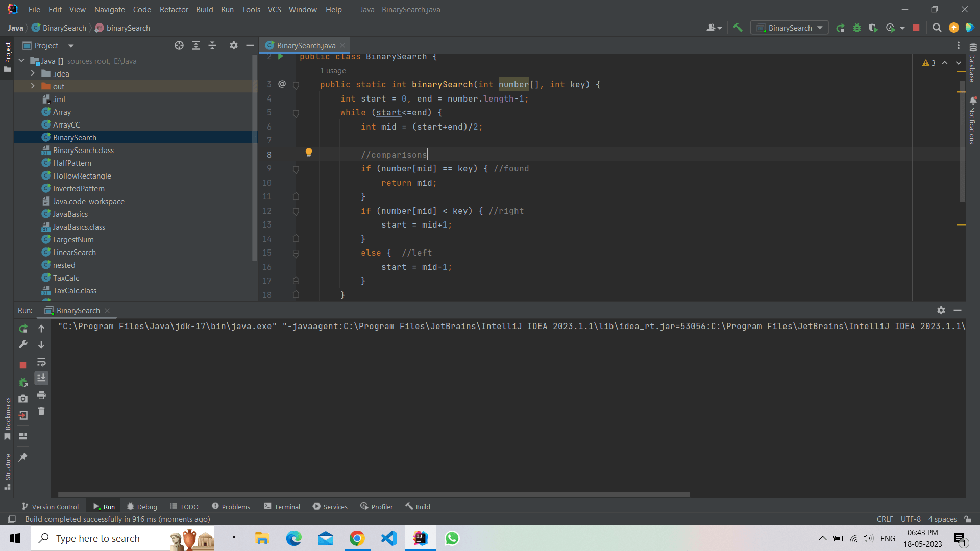Enable Select Opened File in Project panel

(x=179, y=45)
